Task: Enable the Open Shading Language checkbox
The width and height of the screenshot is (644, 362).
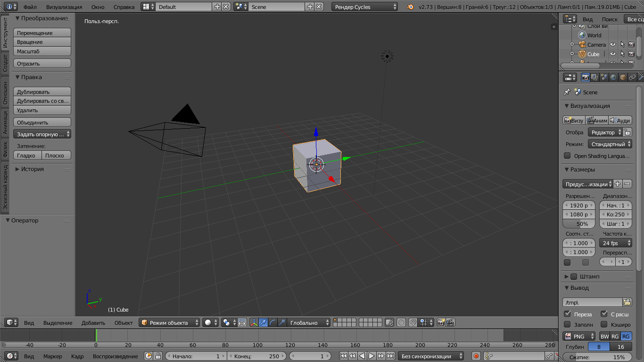Action: pos(567,156)
